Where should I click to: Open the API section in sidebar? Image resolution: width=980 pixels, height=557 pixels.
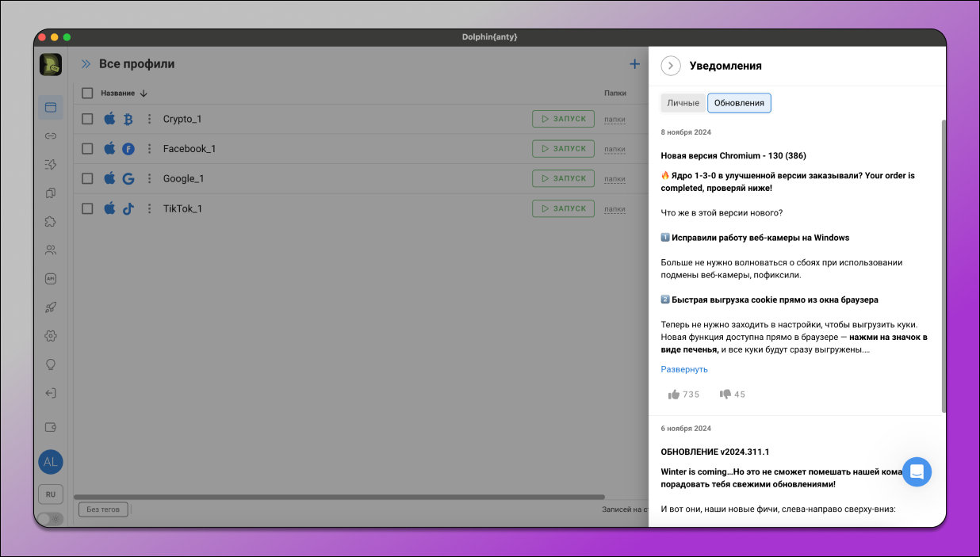click(x=51, y=278)
